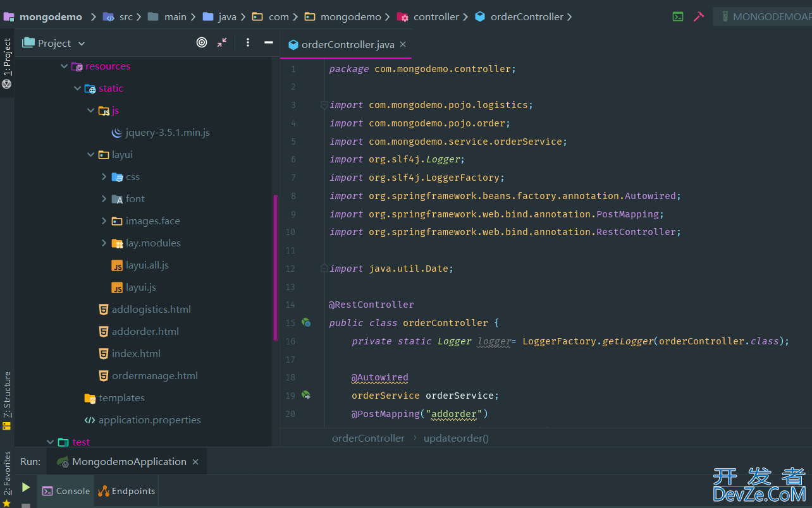Open Project panel options (three dots)
This screenshot has width=812, height=508.
click(x=248, y=42)
